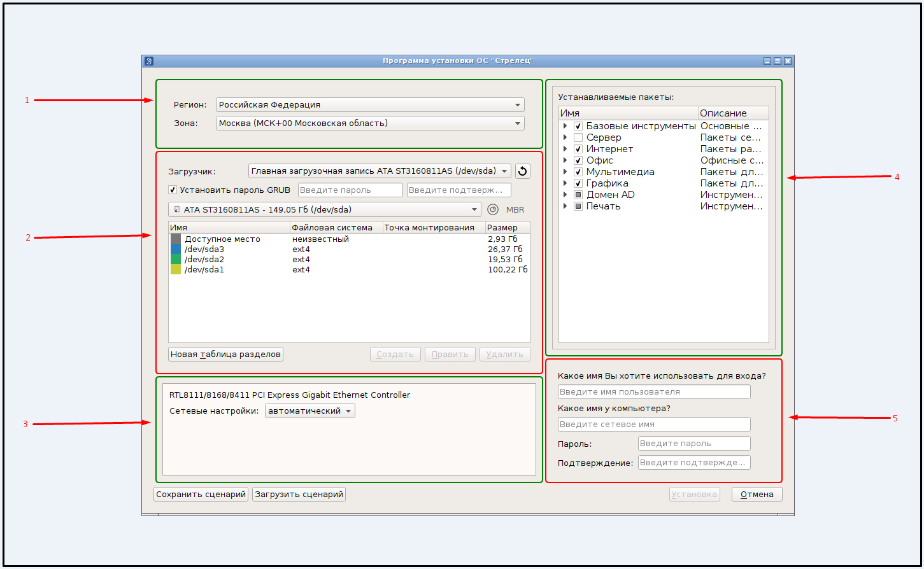Click the green swatch of /dev/sda2
Image resolution: width=924 pixels, height=569 pixels.
176,259
